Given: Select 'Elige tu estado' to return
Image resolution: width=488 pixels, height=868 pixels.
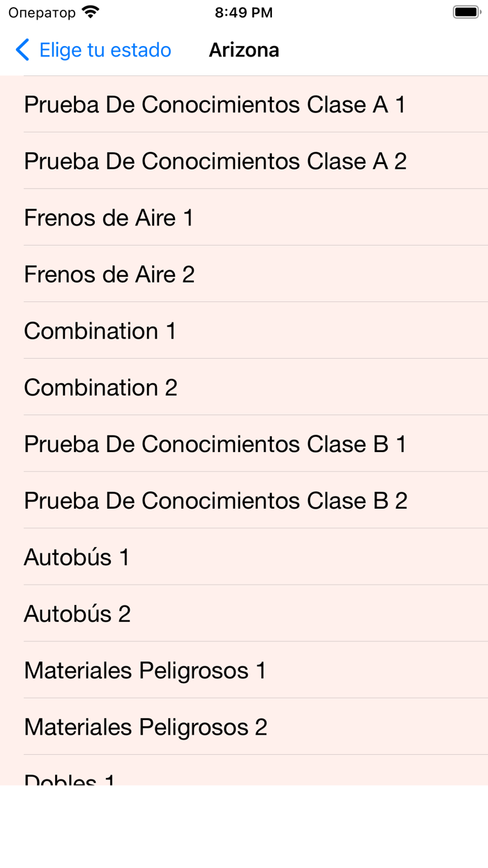Looking at the screenshot, I should [x=105, y=50].
